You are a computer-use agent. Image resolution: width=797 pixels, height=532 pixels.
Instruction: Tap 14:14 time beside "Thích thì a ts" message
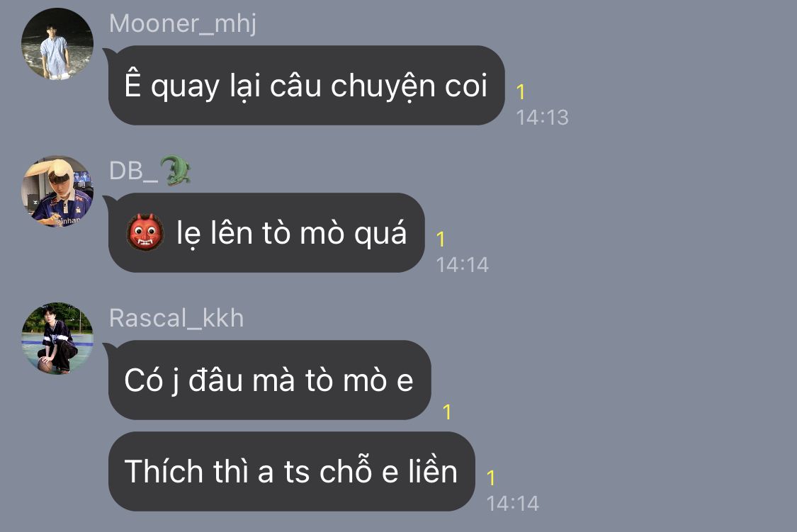tap(513, 504)
